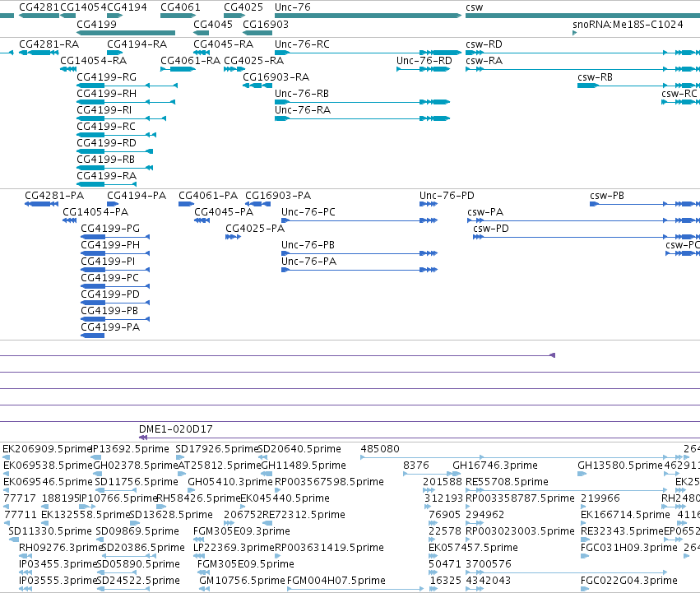Screen dimensions: 700x593
Task: Open transcript Unc-76-RC label
Action: click(x=302, y=44)
